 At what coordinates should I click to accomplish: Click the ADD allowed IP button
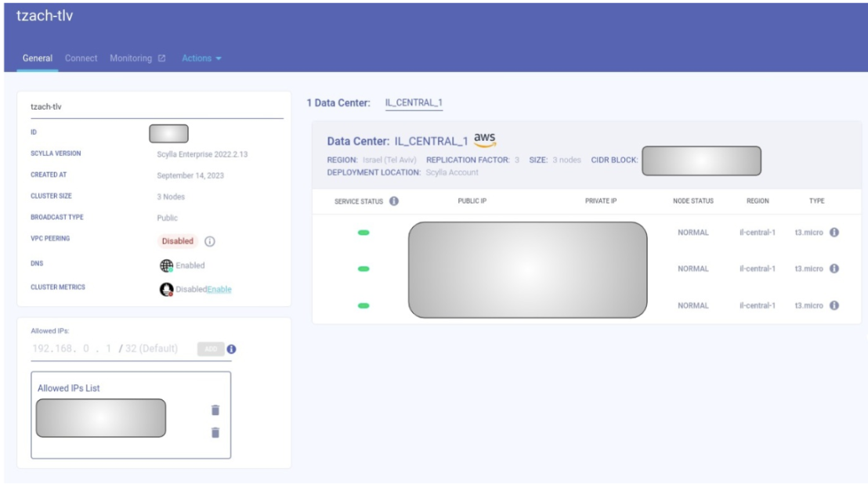coord(211,349)
